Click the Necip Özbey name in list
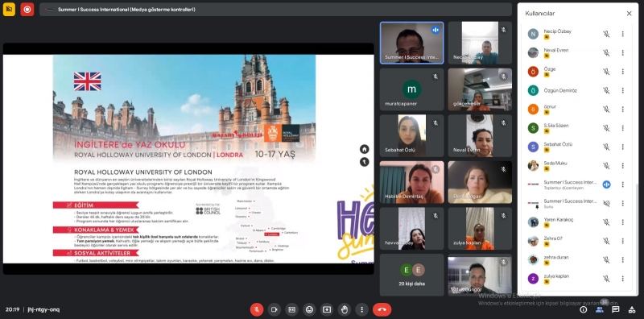 (x=557, y=31)
